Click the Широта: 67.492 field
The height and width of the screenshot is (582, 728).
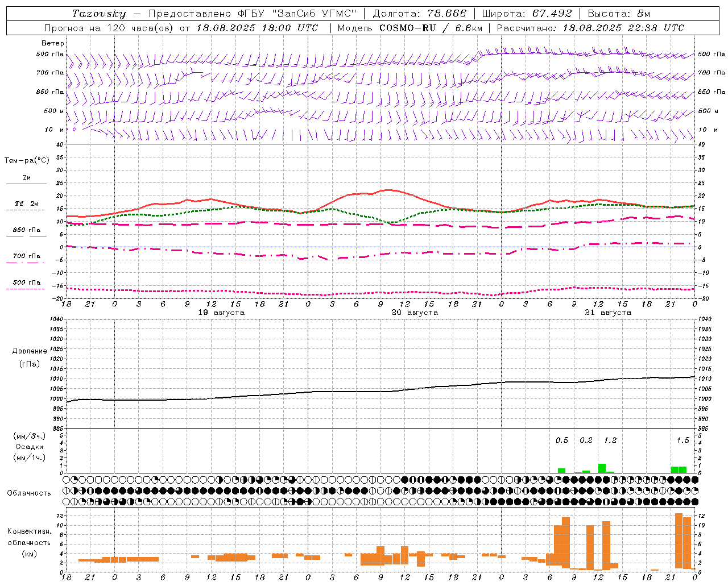click(527, 14)
